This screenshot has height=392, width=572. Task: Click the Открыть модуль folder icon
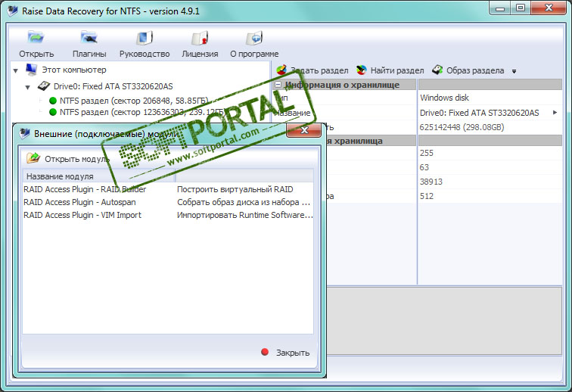[33, 158]
